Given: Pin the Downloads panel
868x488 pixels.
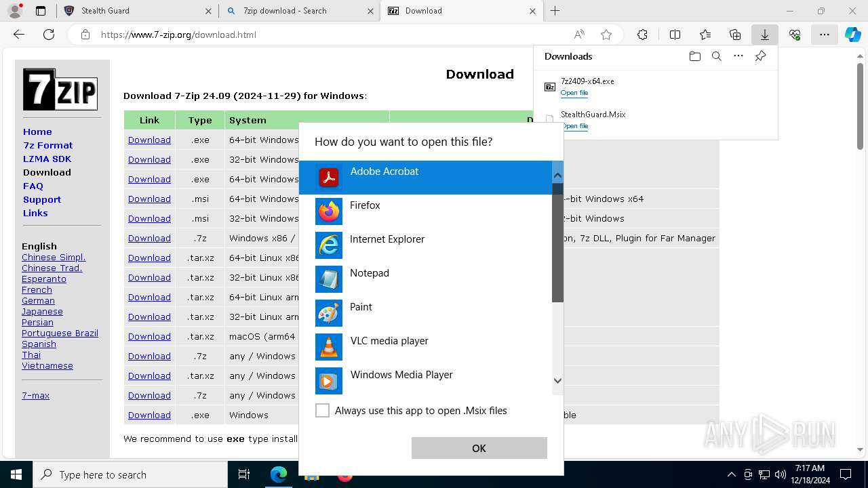Looking at the screenshot, I should (760, 56).
